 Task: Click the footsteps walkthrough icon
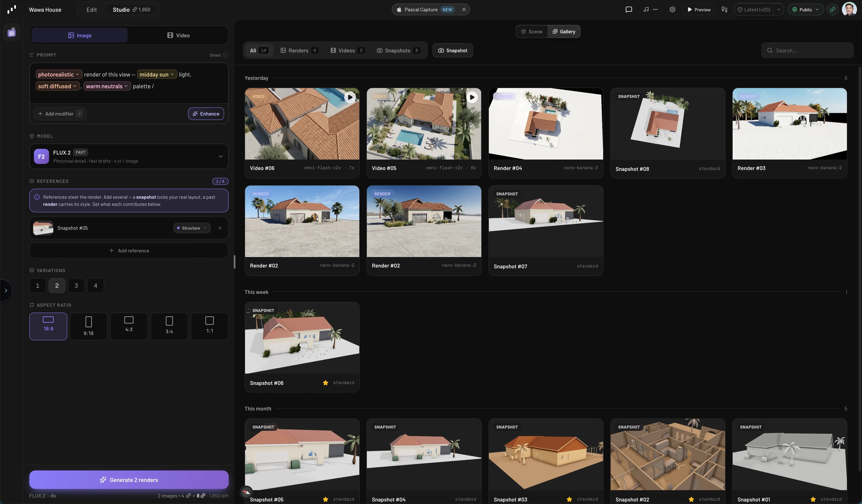coord(724,10)
